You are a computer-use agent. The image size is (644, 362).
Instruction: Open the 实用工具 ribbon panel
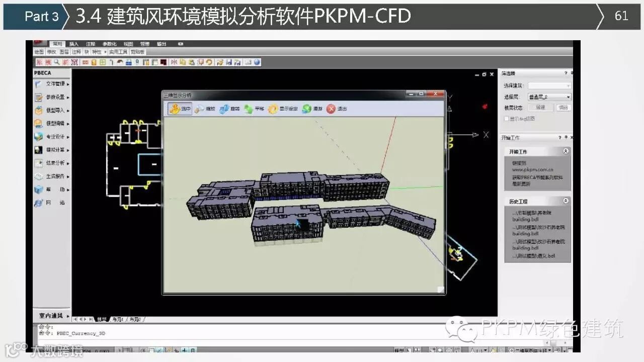pyautogui.click(x=118, y=52)
